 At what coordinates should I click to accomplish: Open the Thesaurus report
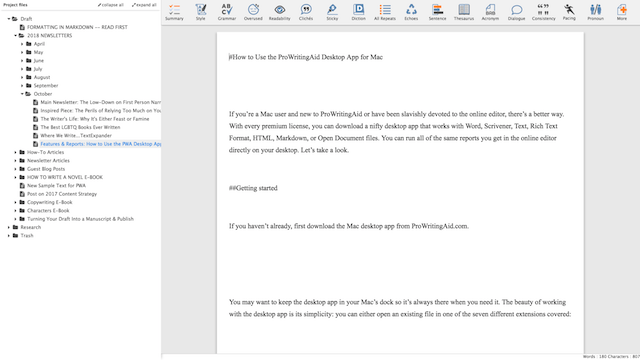tap(464, 12)
